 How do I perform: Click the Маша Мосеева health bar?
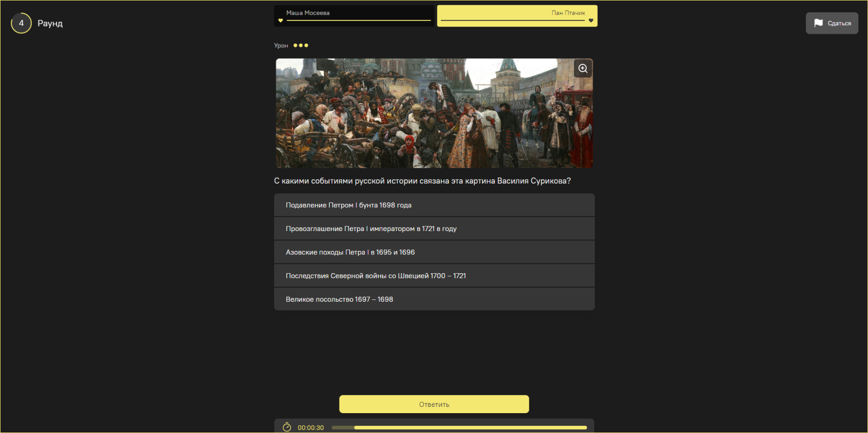pyautogui.click(x=358, y=20)
